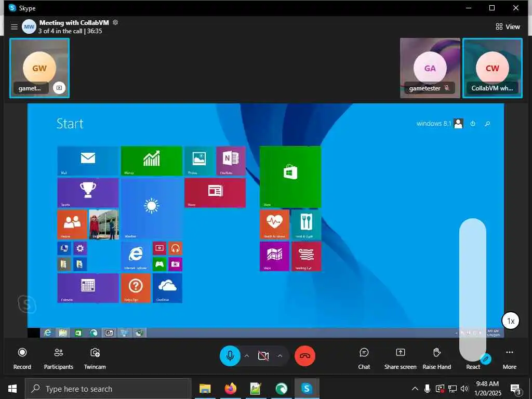Click Internet Explorer on shared taskbar
The width and height of the screenshot is (532, 399).
pyautogui.click(x=47, y=333)
